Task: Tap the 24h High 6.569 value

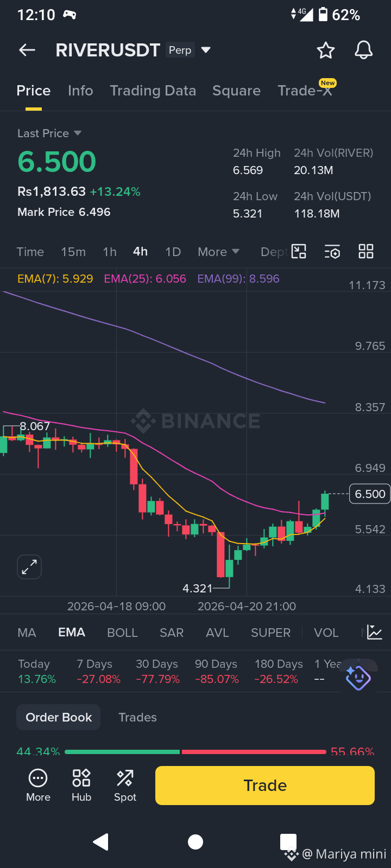Action: tap(248, 170)
